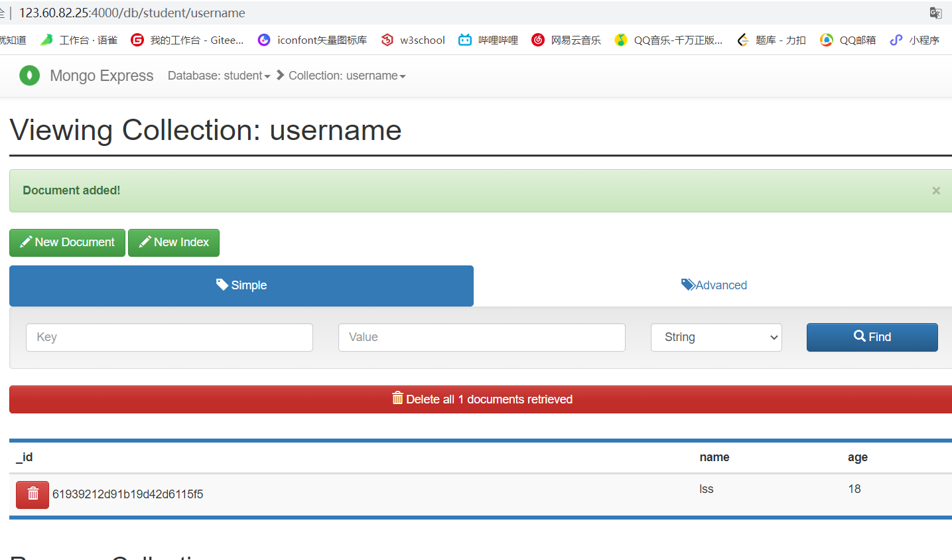Switch to the Simple search tab
The image size is (952, 560).
[241, 285]
